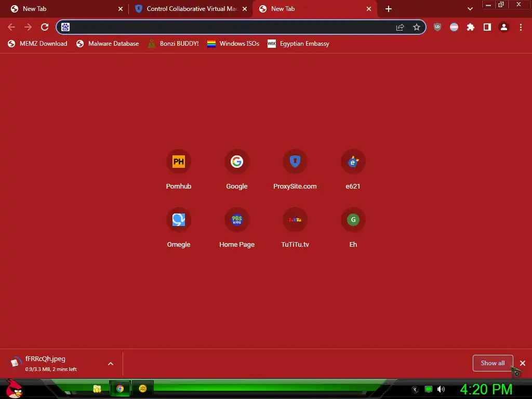Open Chrome's three-dot menu
Viewport: 532px width, 399px height.
coord(521,27)
